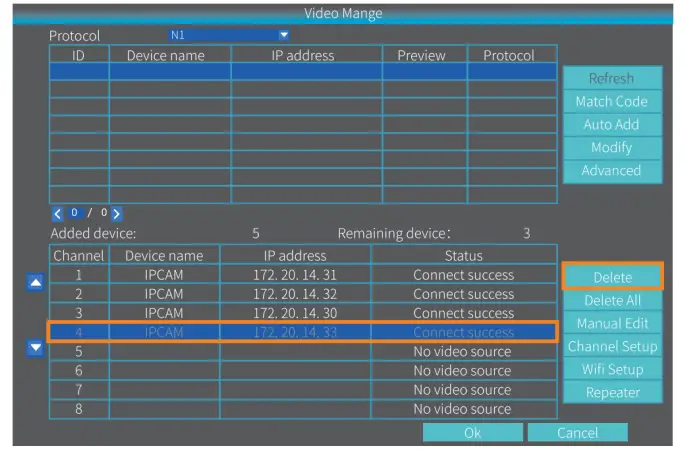
Task: Select channel 6 in channel list
Action: point(79,371)
